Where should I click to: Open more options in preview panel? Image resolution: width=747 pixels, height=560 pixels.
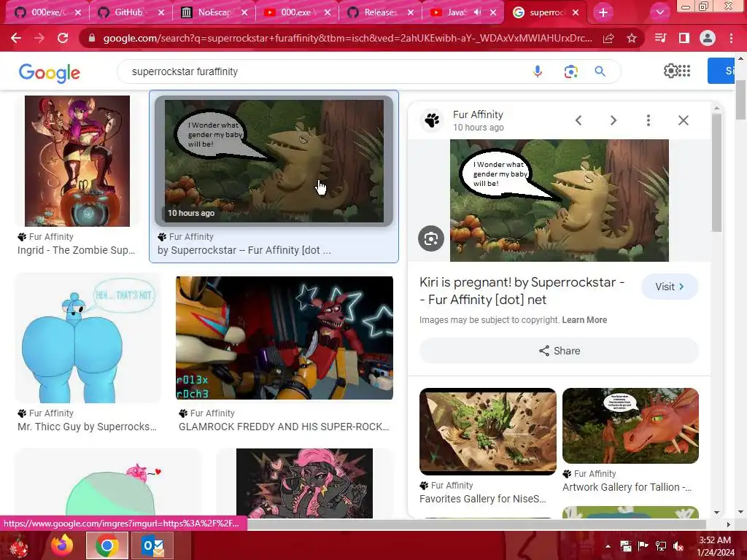coord(649,120)
